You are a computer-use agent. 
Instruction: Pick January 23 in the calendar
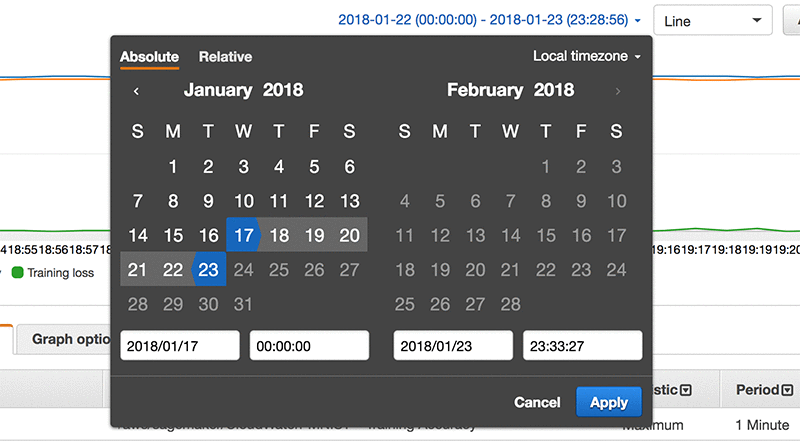(x=208, y=269)
